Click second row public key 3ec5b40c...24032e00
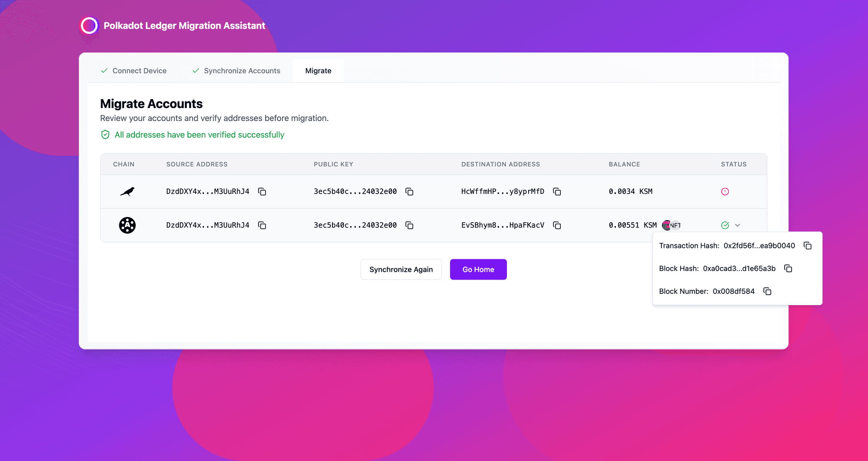 [355, 225]
